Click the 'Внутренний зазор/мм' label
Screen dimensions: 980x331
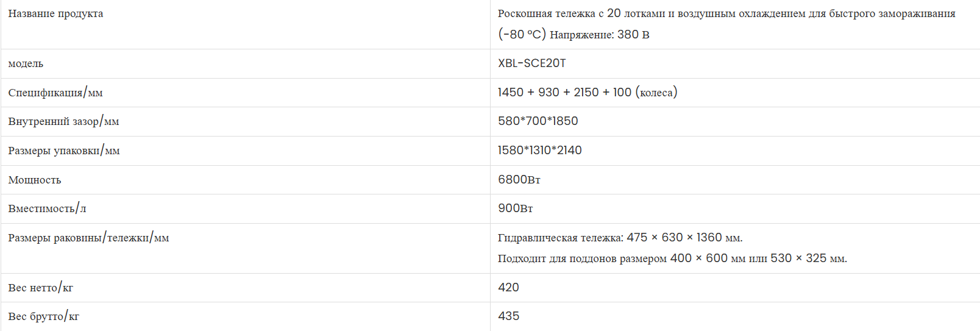click(63, 121)
